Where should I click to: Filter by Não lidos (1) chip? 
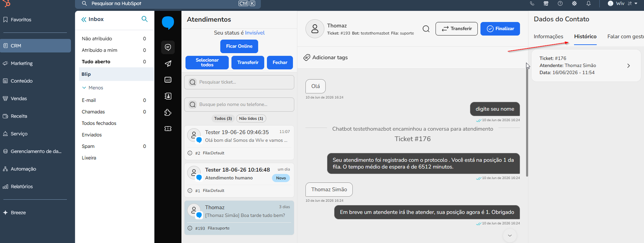coord(251,118)
